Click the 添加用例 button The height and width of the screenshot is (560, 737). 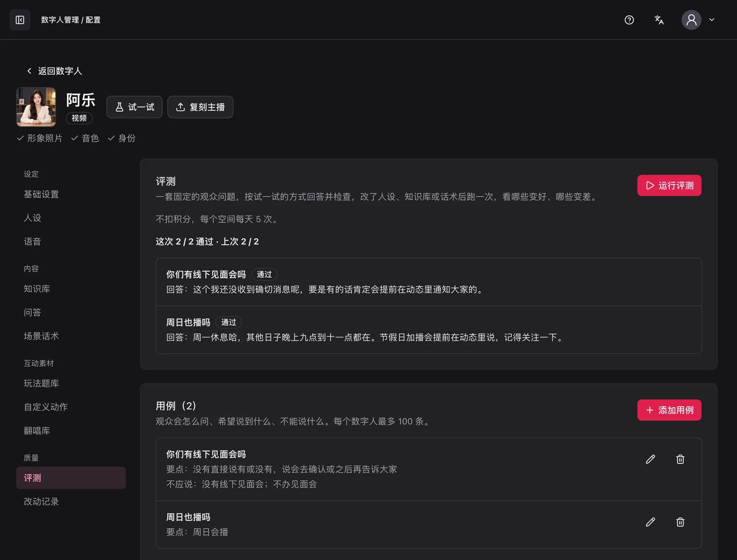(669, 410)
